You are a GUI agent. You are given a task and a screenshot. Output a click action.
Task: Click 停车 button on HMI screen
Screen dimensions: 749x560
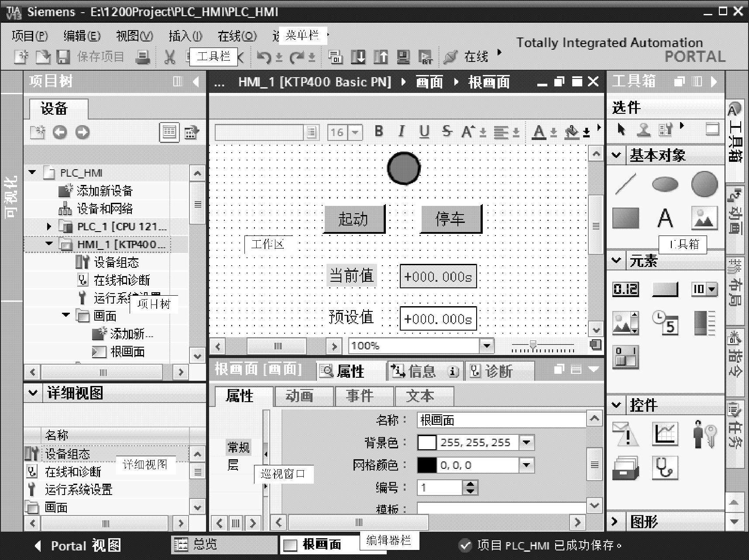point(451,219)
